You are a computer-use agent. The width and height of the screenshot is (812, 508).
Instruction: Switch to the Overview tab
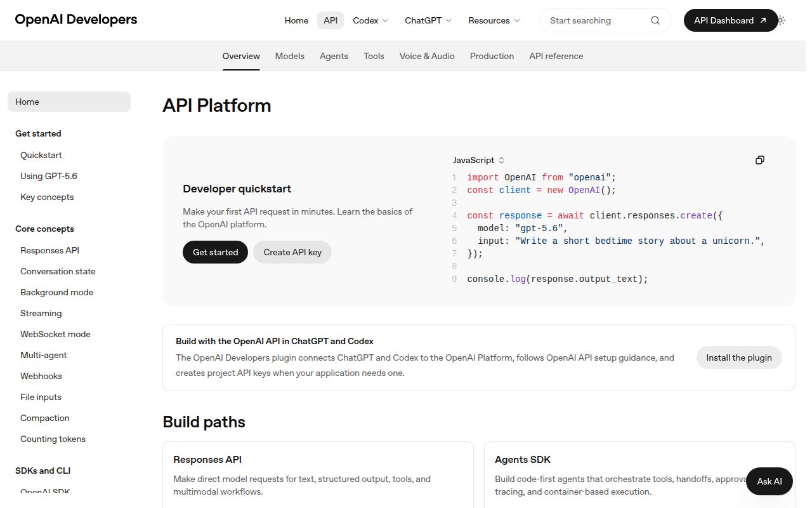click(x=241, y=56)
